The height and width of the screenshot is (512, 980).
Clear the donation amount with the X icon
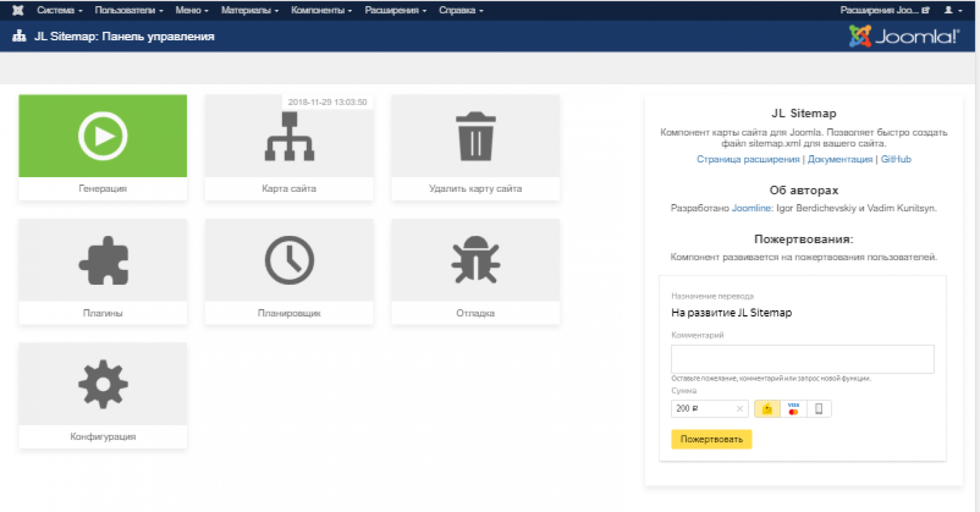click(740, 409)
